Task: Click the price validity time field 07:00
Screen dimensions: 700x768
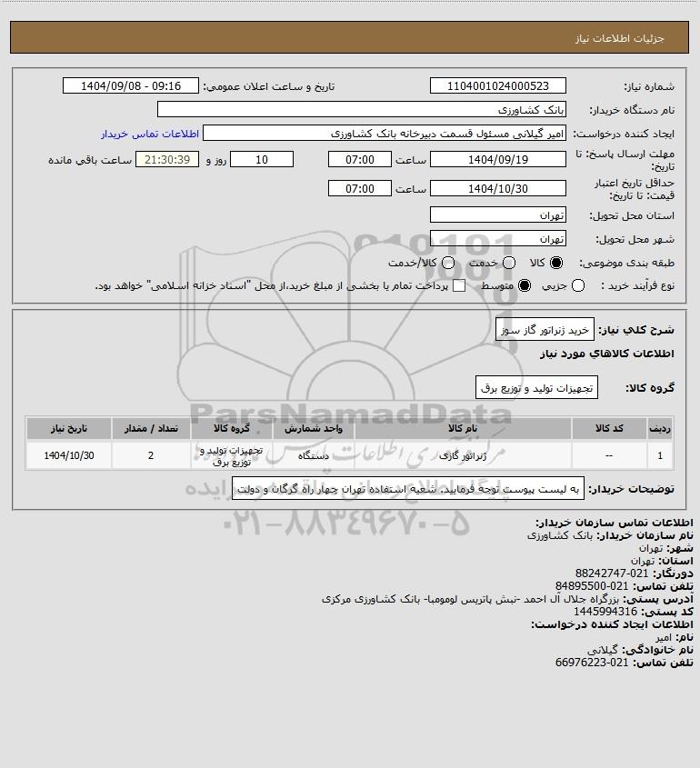Action: pyautogui.click(x=360, y=188)
